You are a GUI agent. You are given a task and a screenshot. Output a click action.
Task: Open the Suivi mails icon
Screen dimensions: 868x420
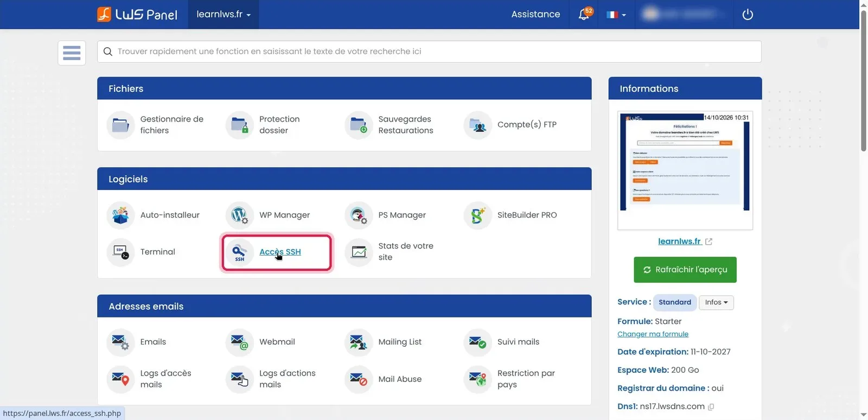[x=477, y=342]
